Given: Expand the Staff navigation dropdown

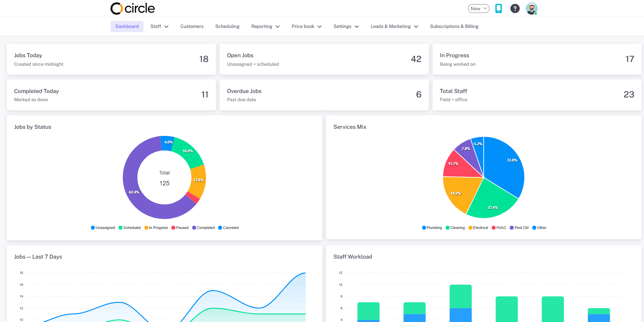Looking at the screenshot, I should pyautogui.click(x=159, y=26).
